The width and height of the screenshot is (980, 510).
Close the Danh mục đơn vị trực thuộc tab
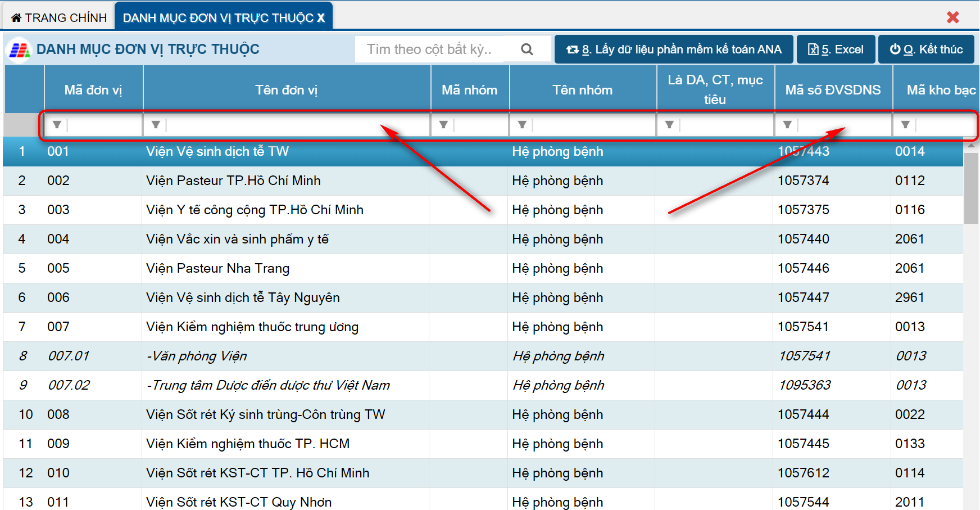[x=321, y=18]
